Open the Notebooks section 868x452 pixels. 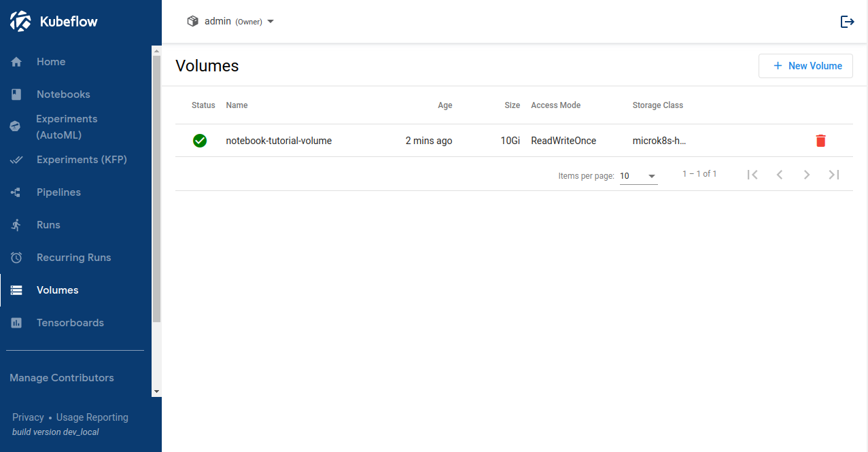pos(63,94)
